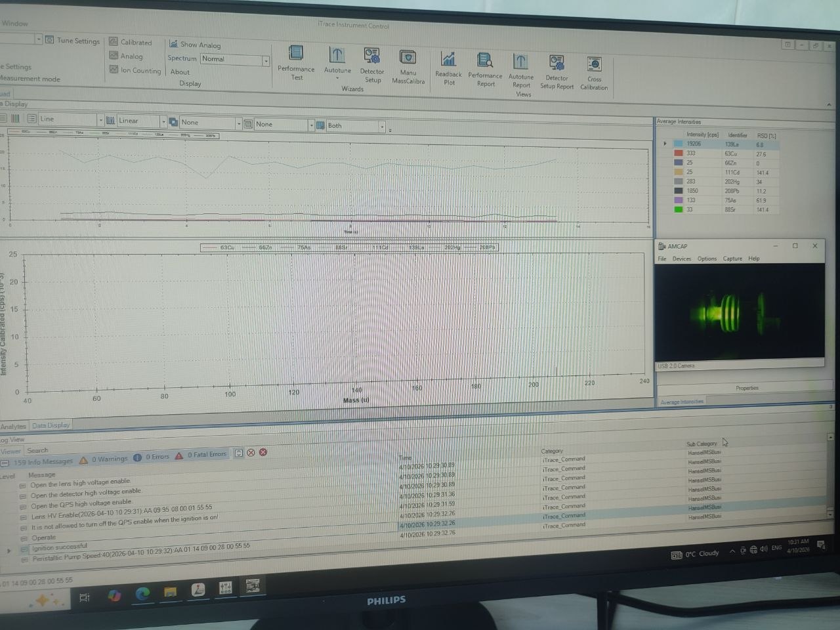Switch to the log Search tab

pos(37,450)
